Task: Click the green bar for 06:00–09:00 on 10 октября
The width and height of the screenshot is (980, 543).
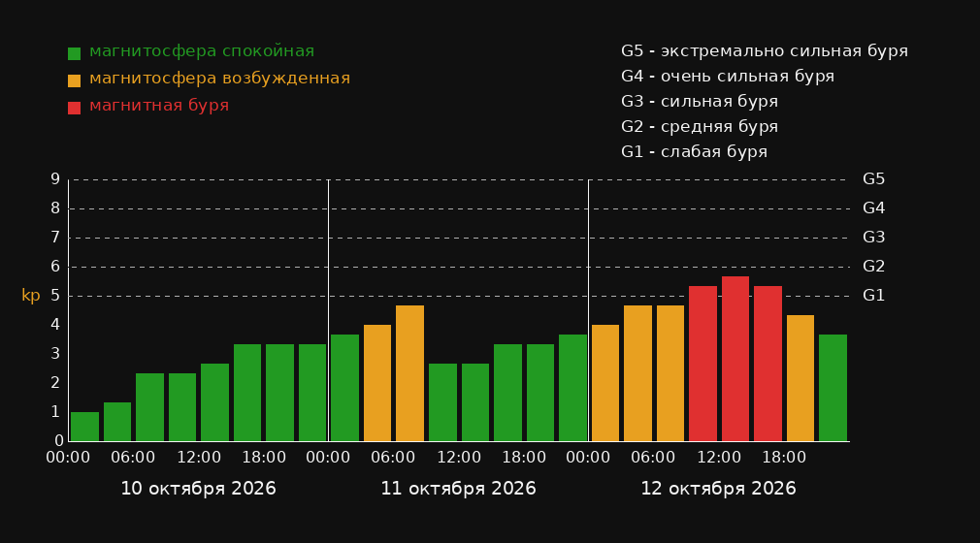Action: click(x=150, y=407)
